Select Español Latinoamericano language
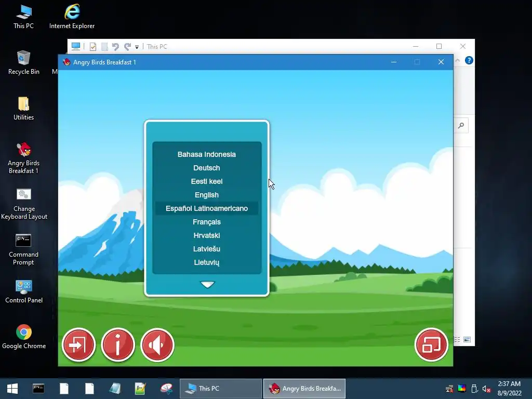The width and height of the screenshot is (532, 399). [x=207, y=208]
